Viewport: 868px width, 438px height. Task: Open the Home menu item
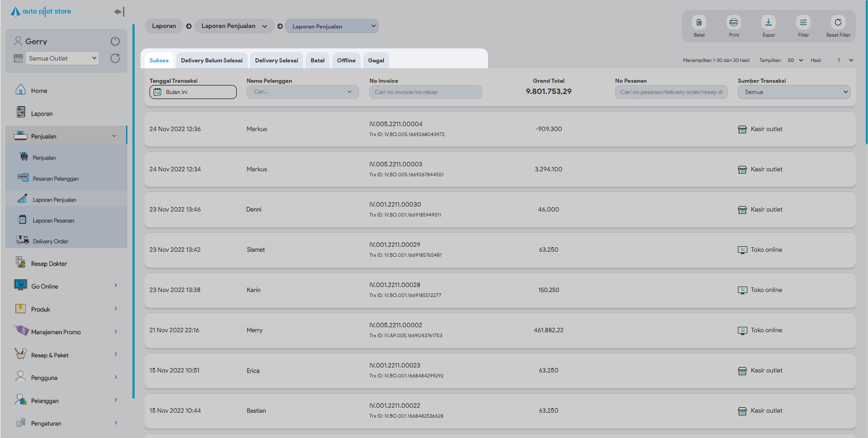39,91
